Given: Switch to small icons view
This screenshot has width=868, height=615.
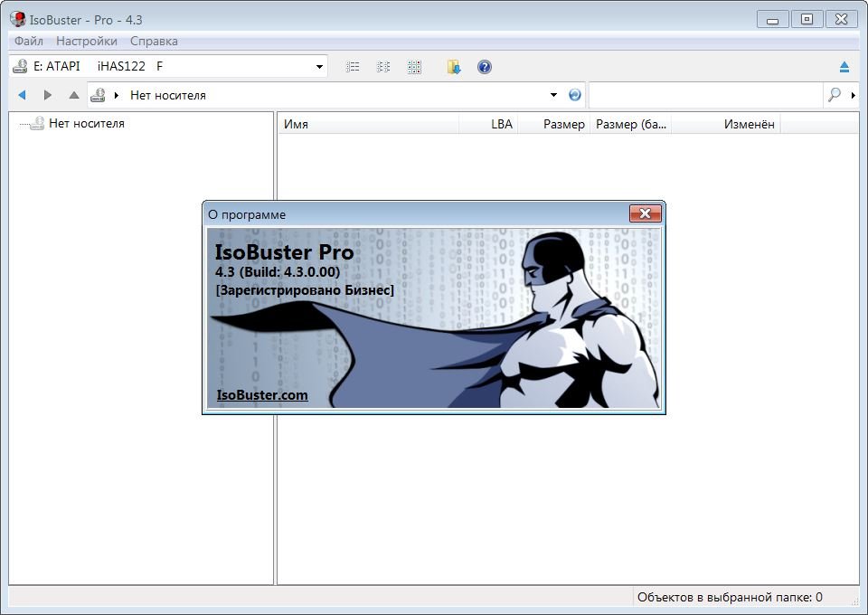Looking at the screenshot, I should (383, 67).
